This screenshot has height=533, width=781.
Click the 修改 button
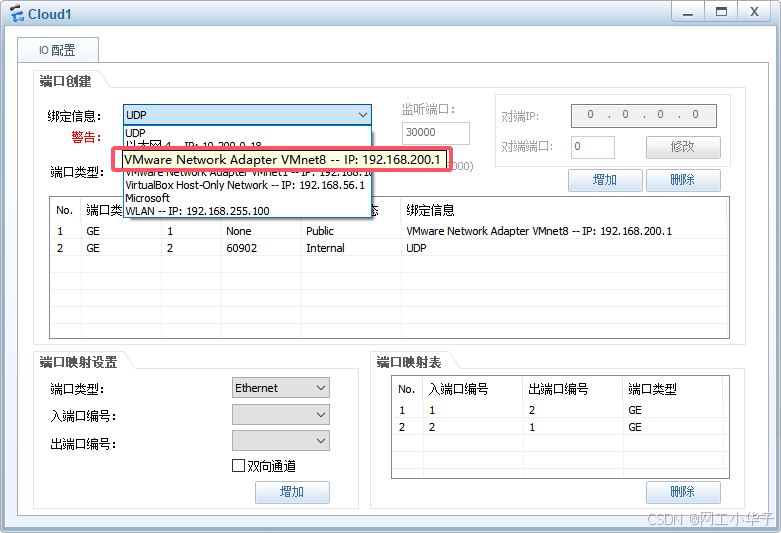point(683,147)
